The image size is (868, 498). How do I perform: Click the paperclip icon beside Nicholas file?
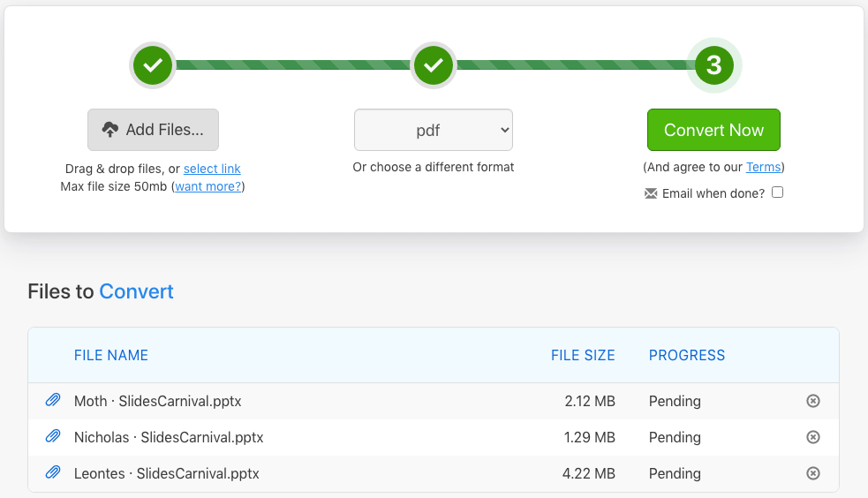[x=53, y=437]
